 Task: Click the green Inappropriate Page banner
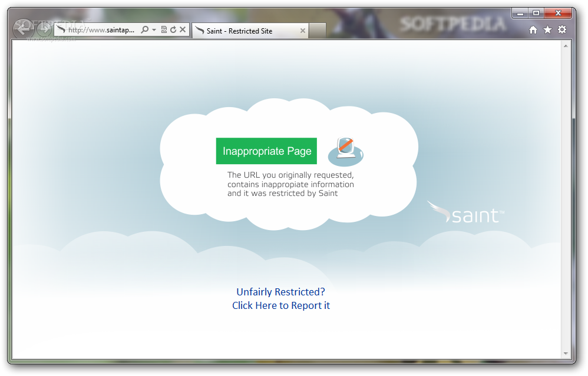(266, 151)
